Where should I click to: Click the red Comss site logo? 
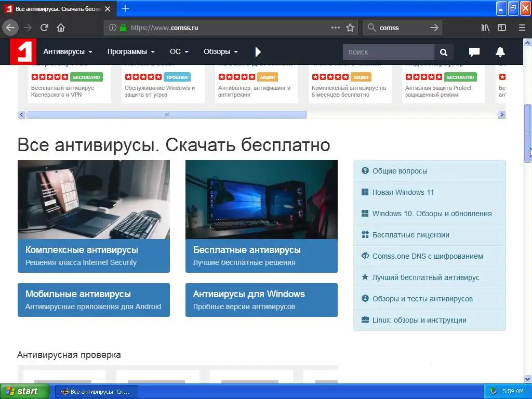(23, 51)
